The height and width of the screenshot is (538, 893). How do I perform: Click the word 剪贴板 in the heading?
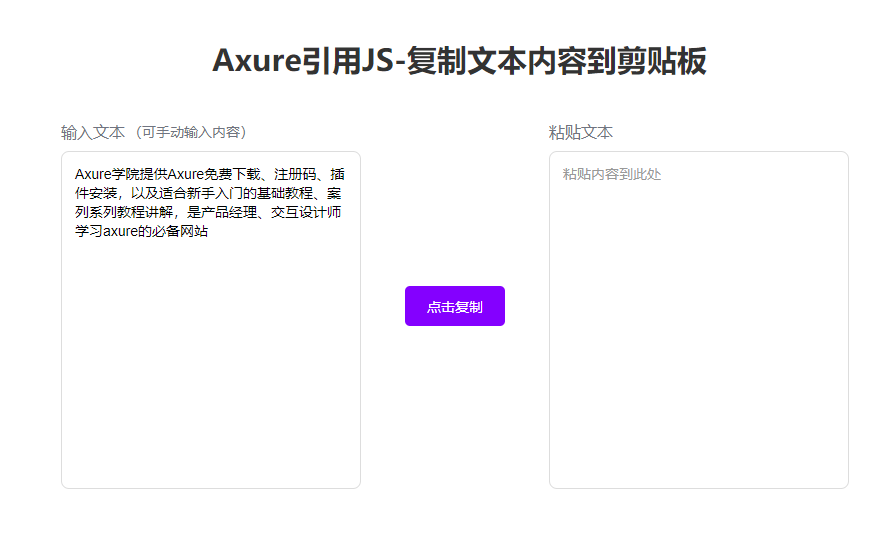669,61
